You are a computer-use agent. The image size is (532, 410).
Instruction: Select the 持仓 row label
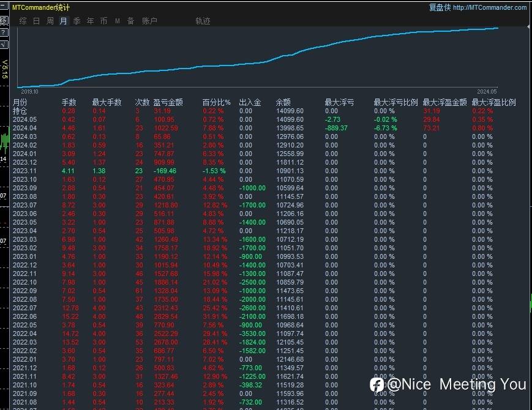point(20,111)
